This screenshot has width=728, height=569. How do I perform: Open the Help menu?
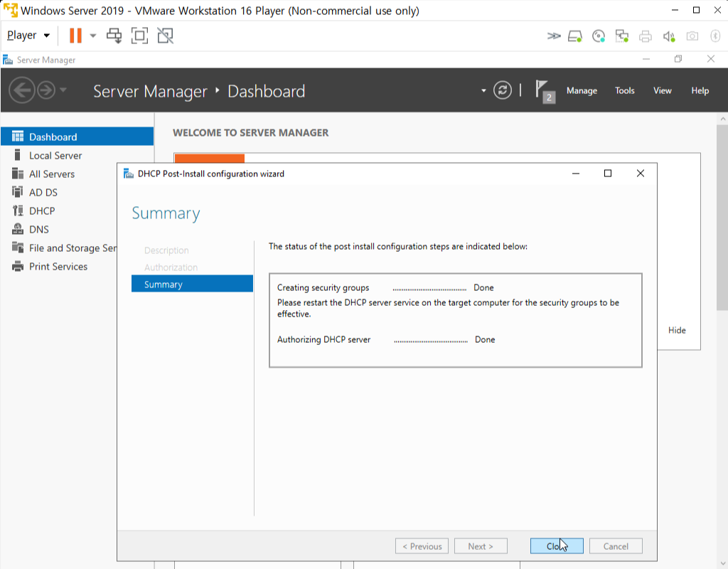[x=700, y=90]
